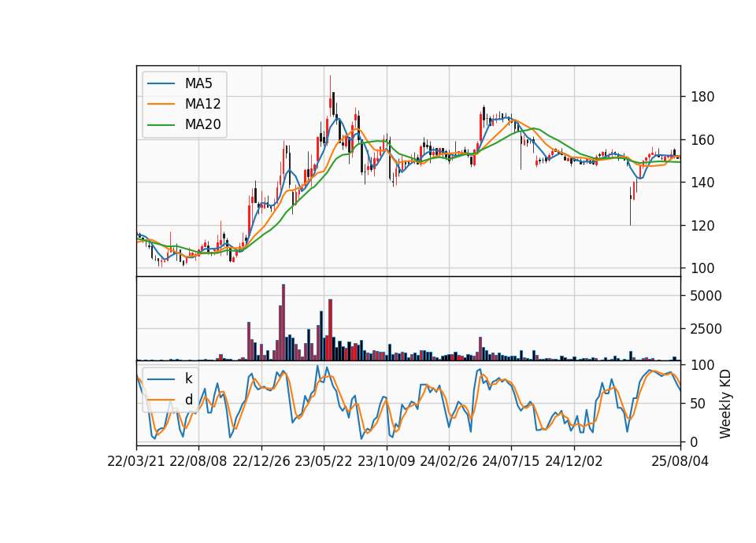756x543 pixels.
Task: Click the 2500 volume axis label
Action: [706, 329]
